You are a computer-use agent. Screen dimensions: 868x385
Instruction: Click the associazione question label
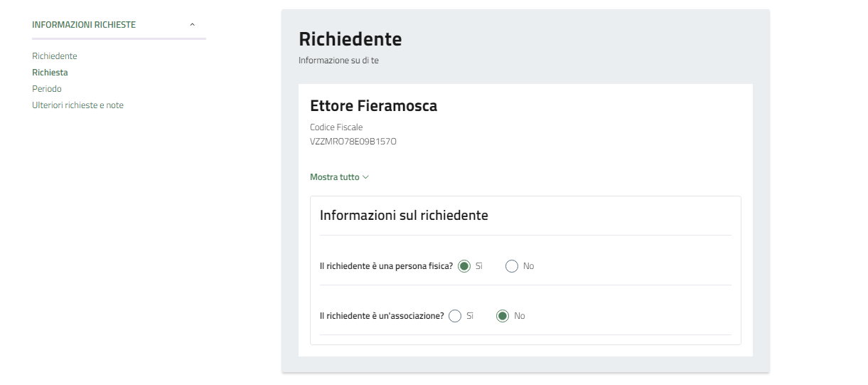(x=382, y=316)
